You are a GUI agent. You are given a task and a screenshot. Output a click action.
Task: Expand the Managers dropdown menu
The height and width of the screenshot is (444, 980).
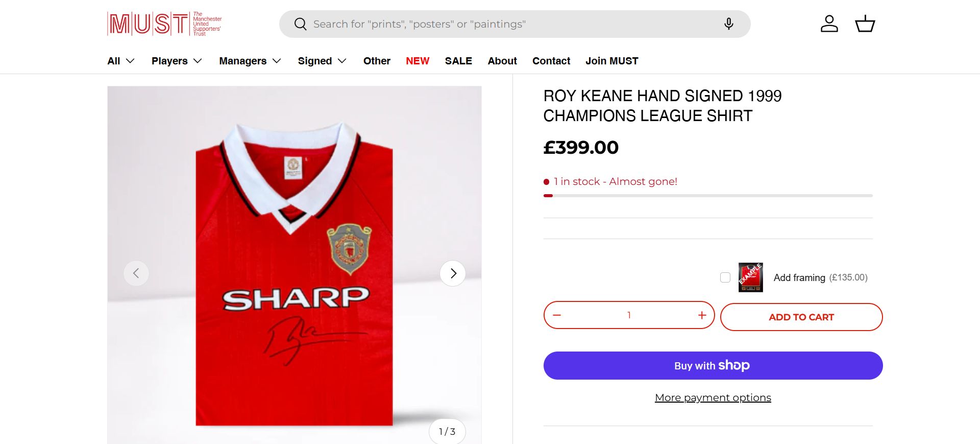pyautogui.click(x=250, y=61)
